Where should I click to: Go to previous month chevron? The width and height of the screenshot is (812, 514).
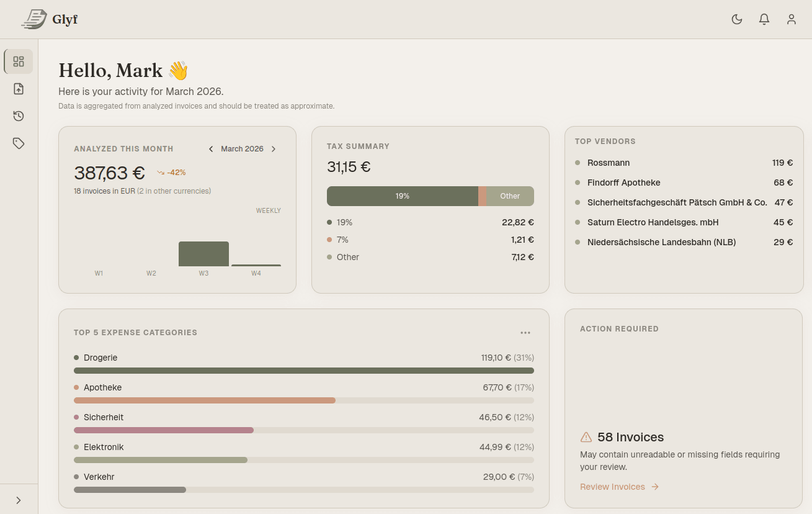[x=211, y=149]
